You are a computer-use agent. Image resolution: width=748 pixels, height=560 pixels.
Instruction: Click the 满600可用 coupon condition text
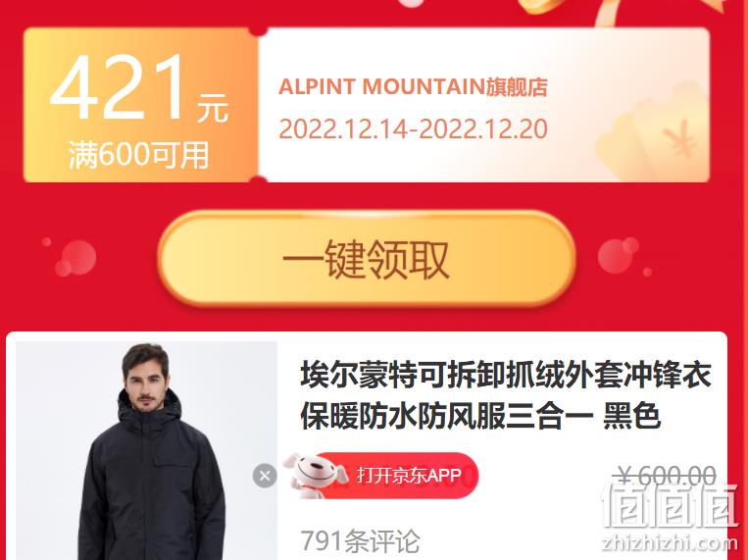(x=139, y=155)
